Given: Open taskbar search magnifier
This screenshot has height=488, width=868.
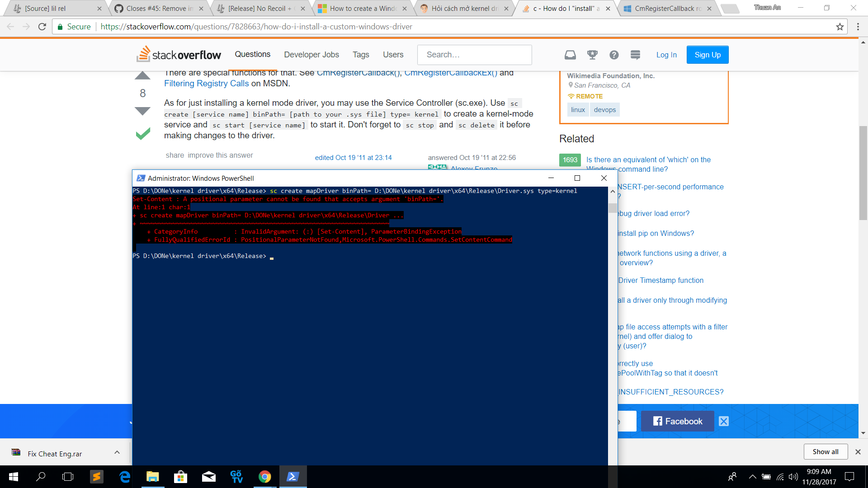Looking at the screenshot, I should 41,477.
